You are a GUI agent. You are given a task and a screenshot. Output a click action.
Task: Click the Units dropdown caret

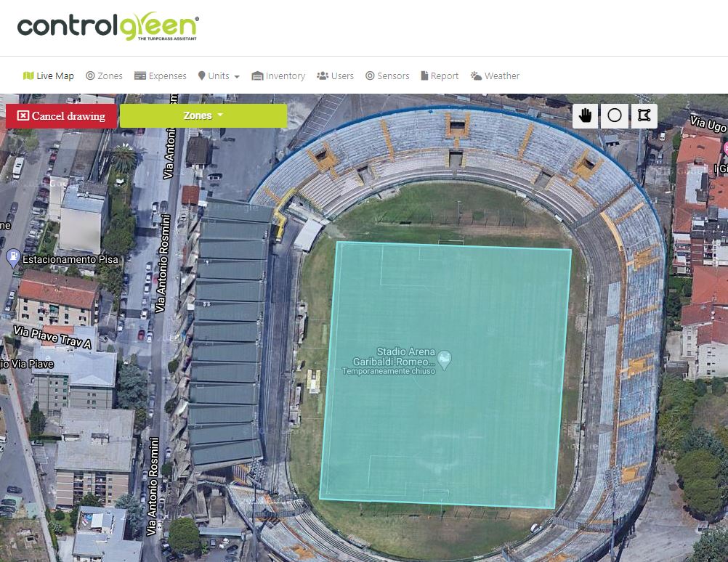point(237,76)
